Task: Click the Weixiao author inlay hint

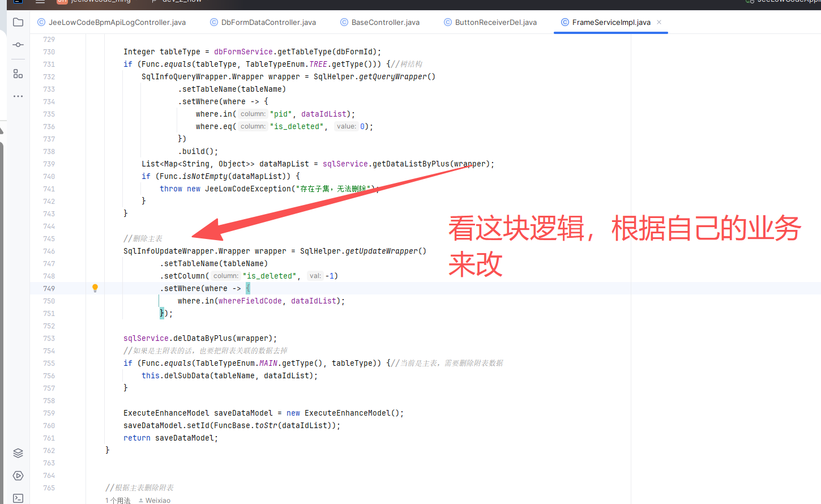Action: click(x=157, y=500)
